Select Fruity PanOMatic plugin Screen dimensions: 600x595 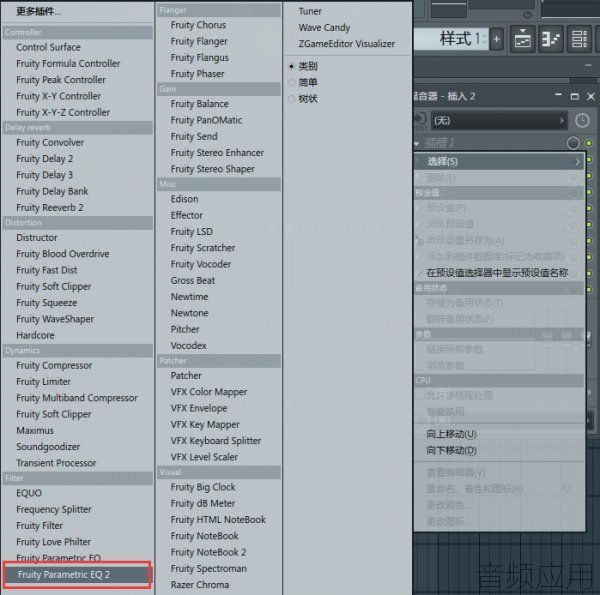point(206,120)
